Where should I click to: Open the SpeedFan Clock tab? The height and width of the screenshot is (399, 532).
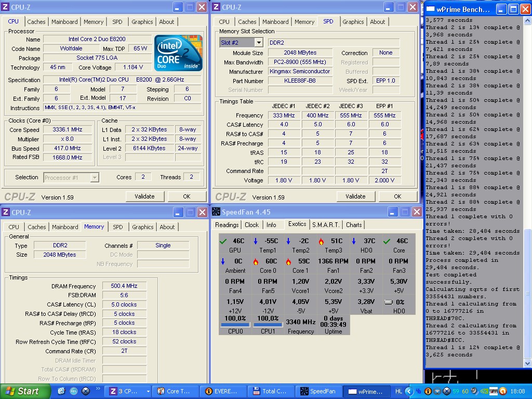point(251,224)
